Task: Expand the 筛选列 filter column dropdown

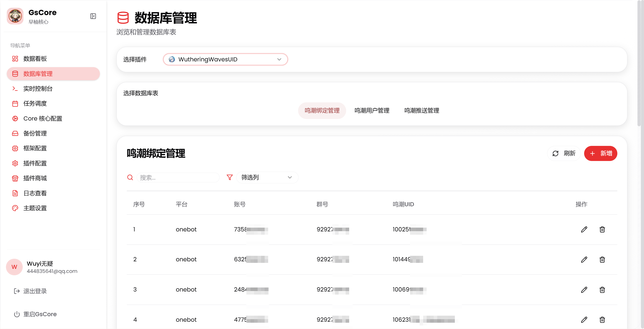Action: 267,177
